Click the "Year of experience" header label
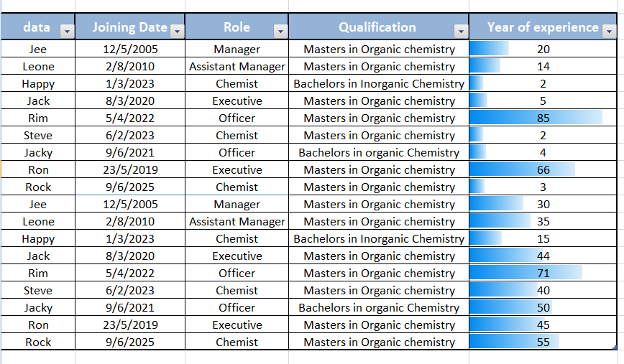624x364 pixels. [543, 27]
